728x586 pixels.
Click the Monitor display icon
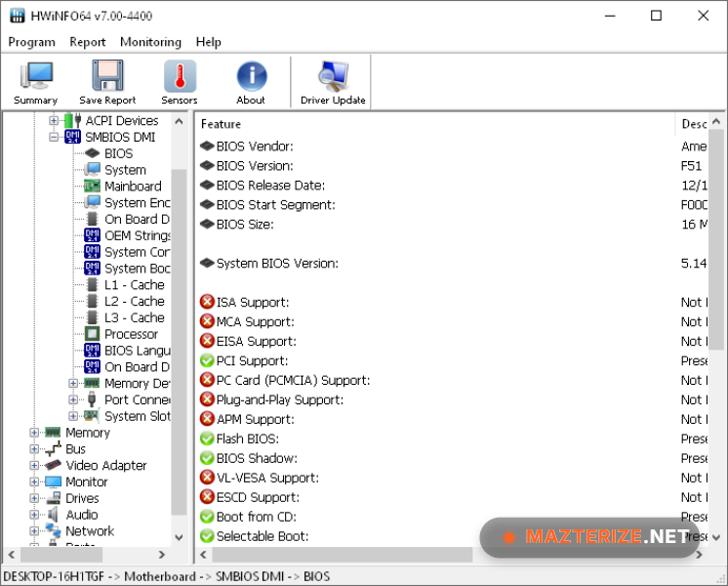pyautogui.click(x=53, y=481)
